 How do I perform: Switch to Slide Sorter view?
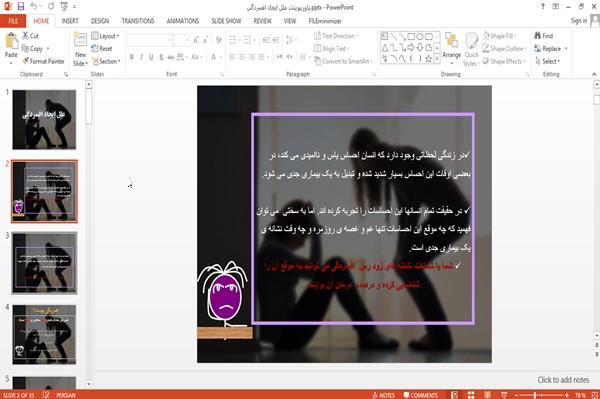coord(471,395)
